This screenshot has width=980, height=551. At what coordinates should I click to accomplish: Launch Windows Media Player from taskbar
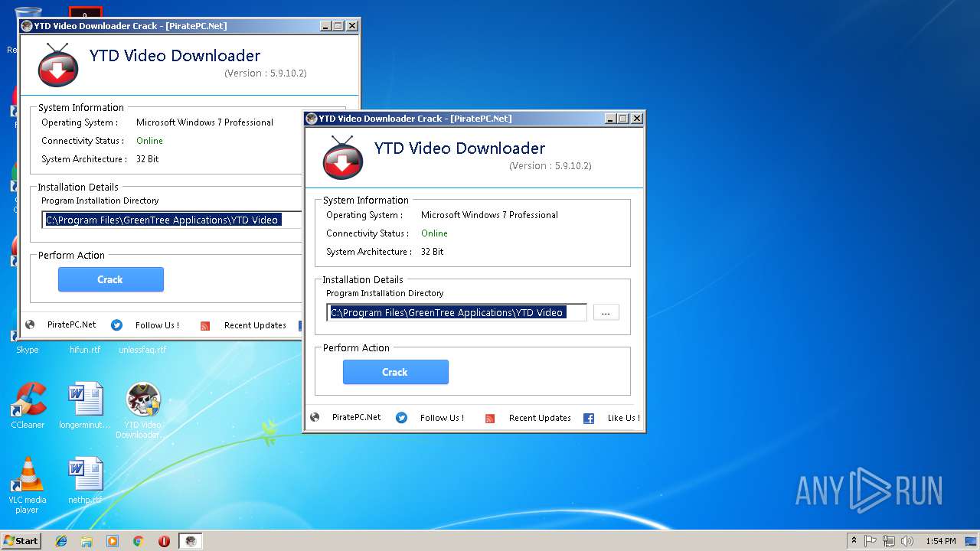[113, 541]
